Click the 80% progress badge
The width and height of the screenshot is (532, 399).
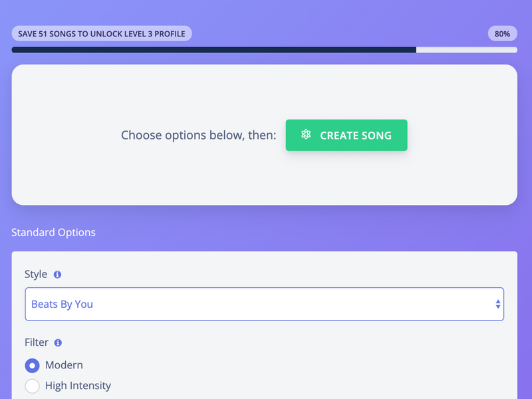[x=503, y=34]
